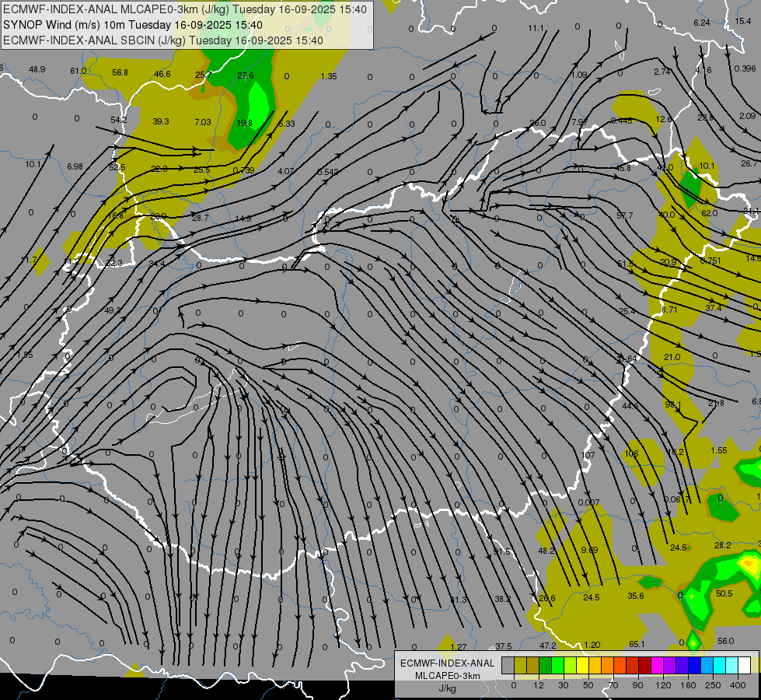This screenshot has height=700, width=761.
Task: Click the legend tick label 160
Action: tap(688, 685)
